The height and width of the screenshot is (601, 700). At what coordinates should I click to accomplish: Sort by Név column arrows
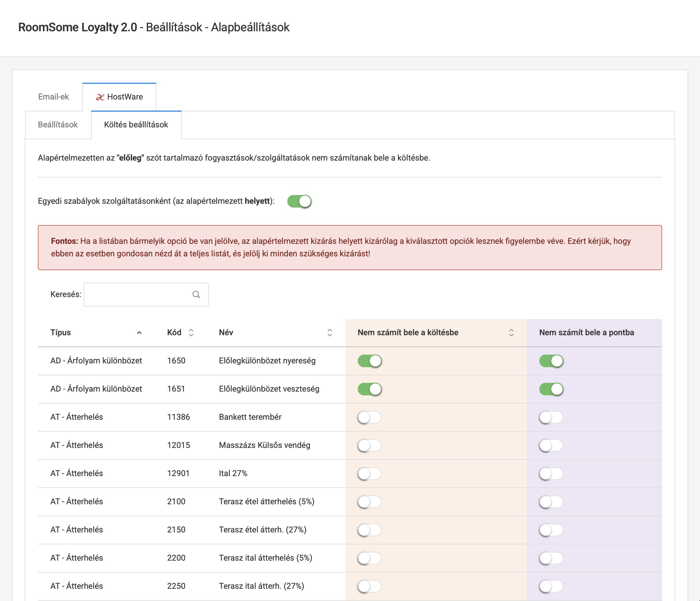(330, 333)
